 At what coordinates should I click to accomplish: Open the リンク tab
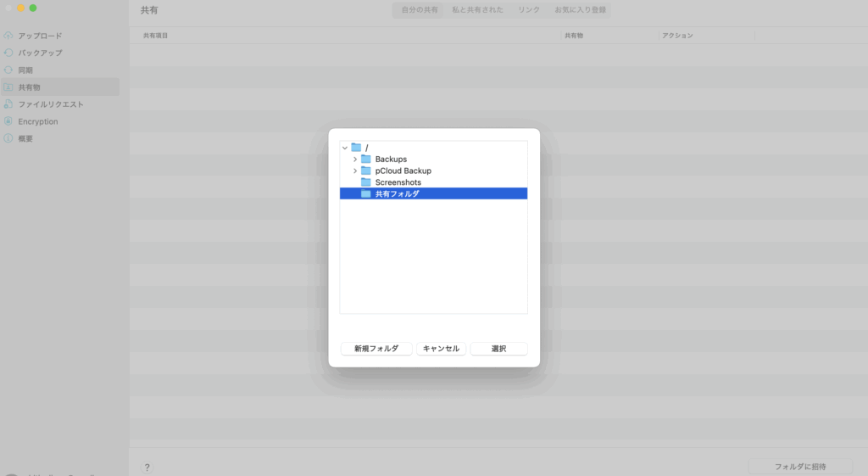tap(529, 10)
